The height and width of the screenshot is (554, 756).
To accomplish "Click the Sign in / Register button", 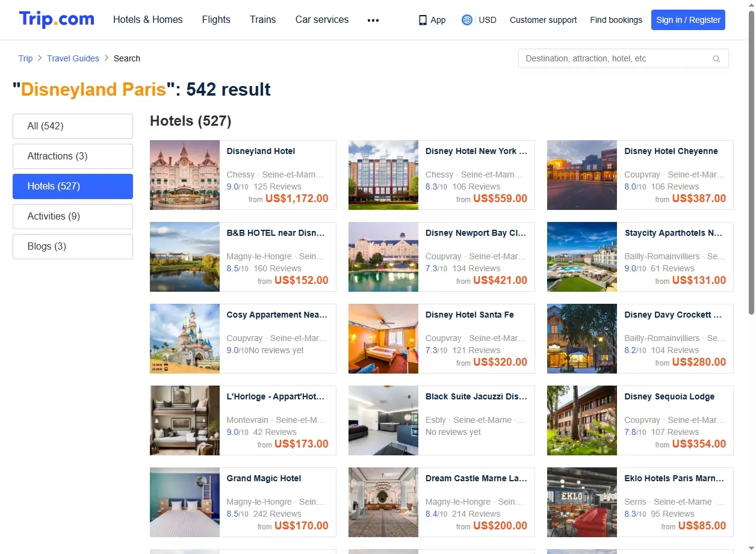I will (688, 20).
